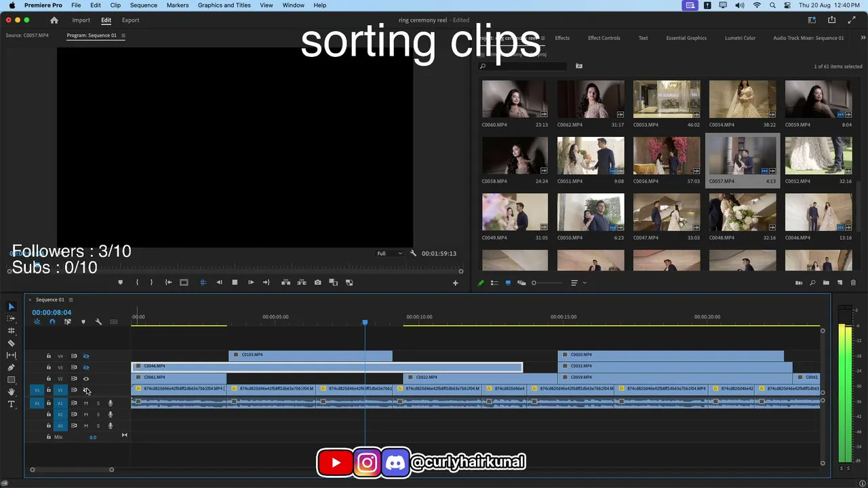Toggle V4 track output eye
The width and height of the screenshot is (868, 488).
(x=85, y=356)
